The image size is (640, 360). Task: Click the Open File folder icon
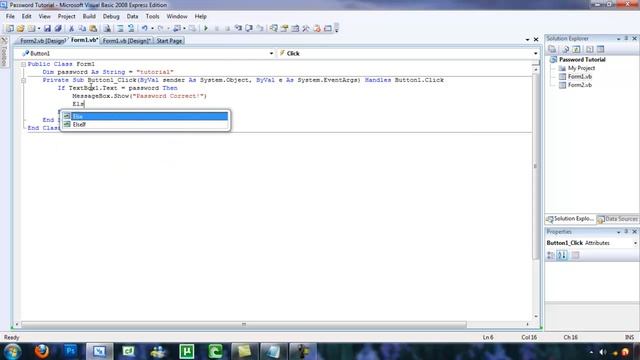click(20, 28)
